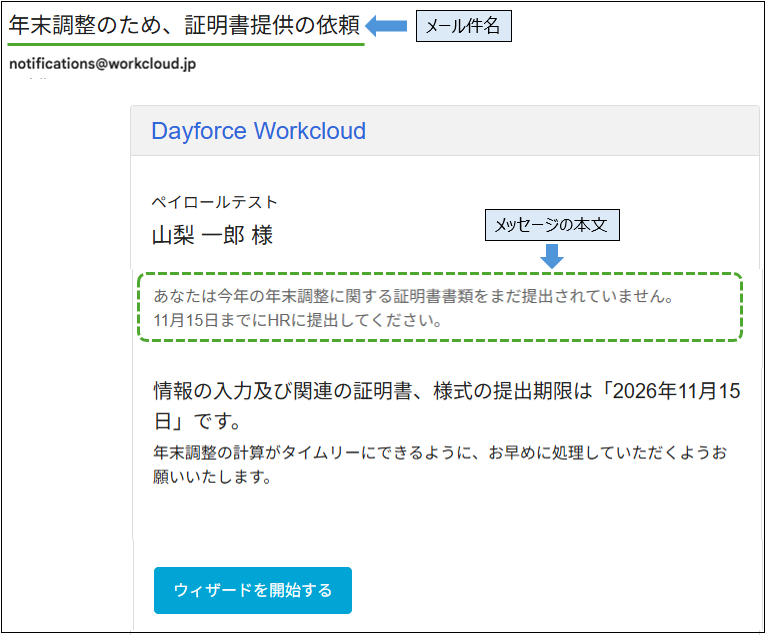This screenshot has width=768, height=635.
Task: Click the 2026年11月15日 deadline heading
Action: [447, 391]
